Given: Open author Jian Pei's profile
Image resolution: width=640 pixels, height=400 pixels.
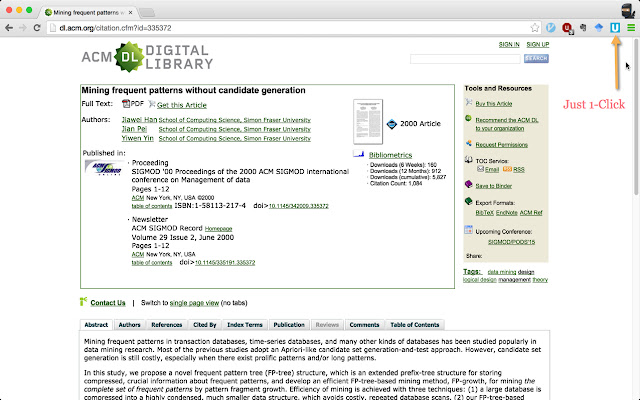Looking at the screenshot, I should [x=134, y=129].
